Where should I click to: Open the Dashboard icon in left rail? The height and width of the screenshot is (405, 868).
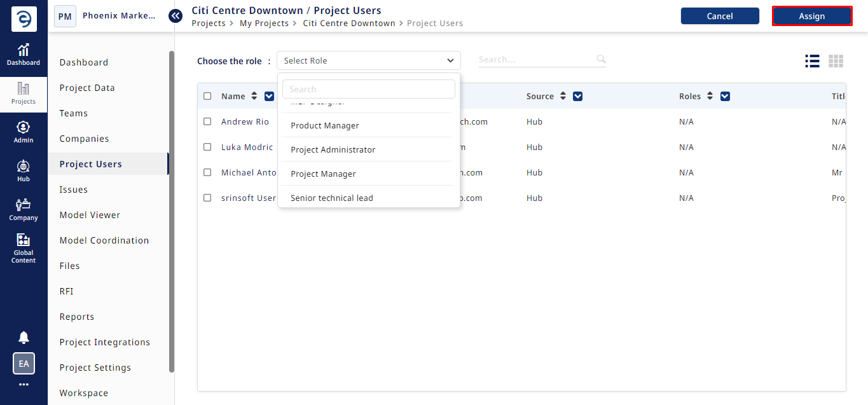click(x=24, y=55)
